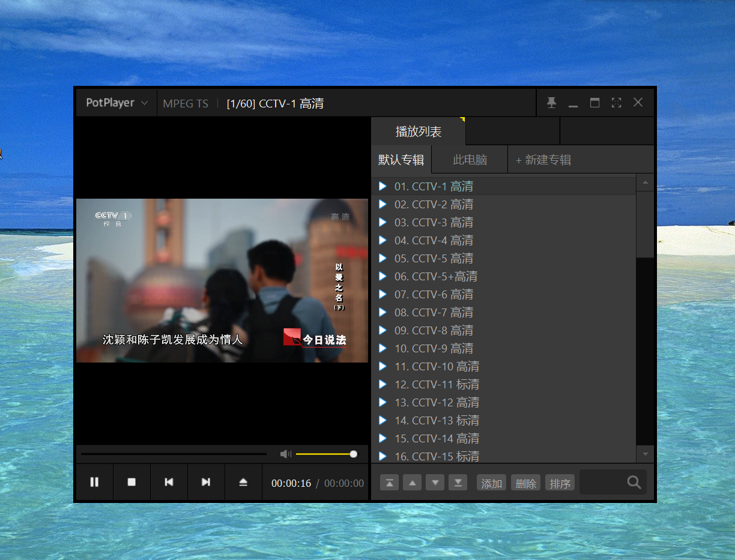Toggle fullscreen mode icon
The image size is (735, 560).
(x=616, y=103)
